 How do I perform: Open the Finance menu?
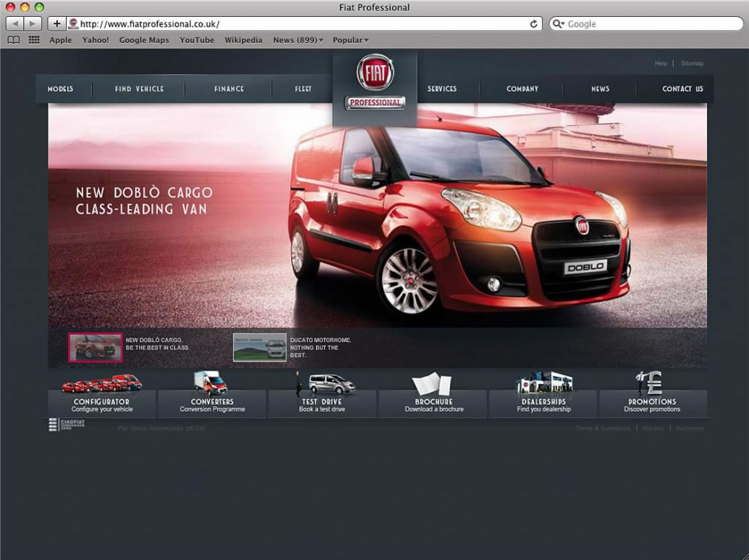click(x=229, y=88)
